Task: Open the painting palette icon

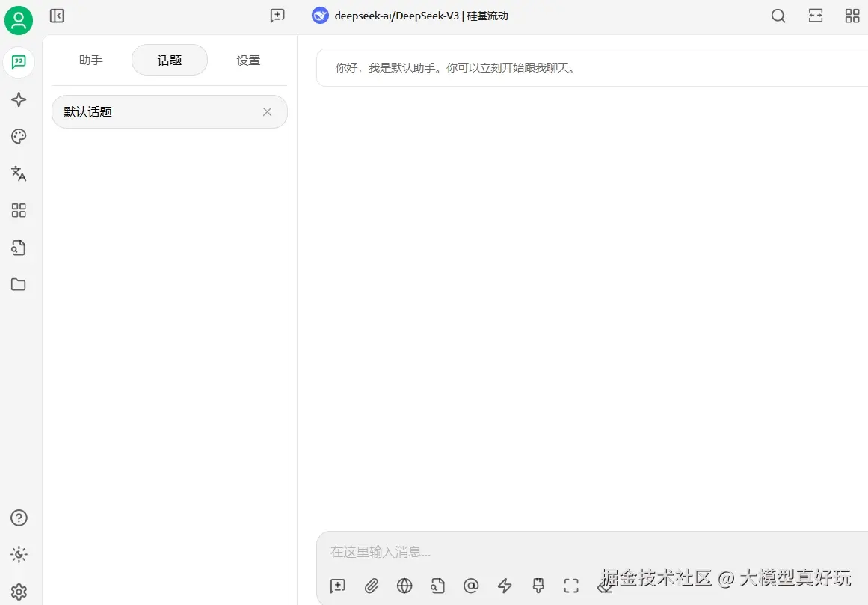Action: coord(19,137)
